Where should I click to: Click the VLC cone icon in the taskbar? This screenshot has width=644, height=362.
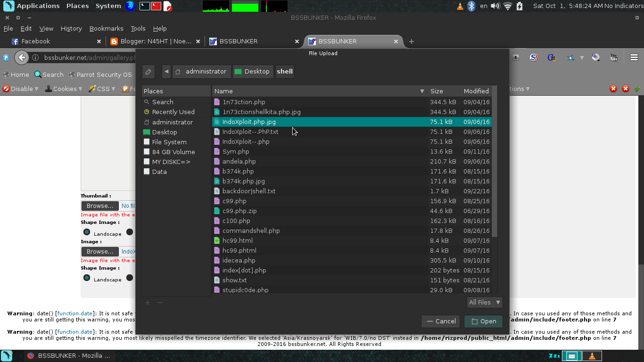click(592, 355)
